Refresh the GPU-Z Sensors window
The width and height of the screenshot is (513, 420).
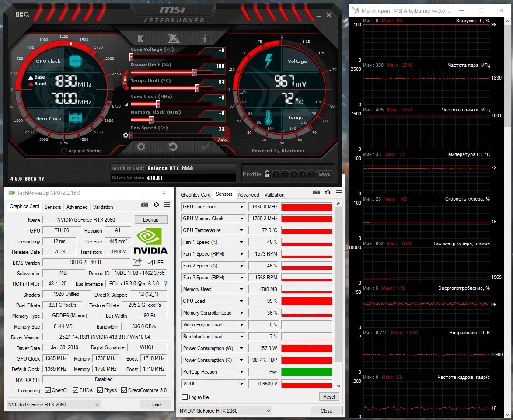tap(328, 192)
